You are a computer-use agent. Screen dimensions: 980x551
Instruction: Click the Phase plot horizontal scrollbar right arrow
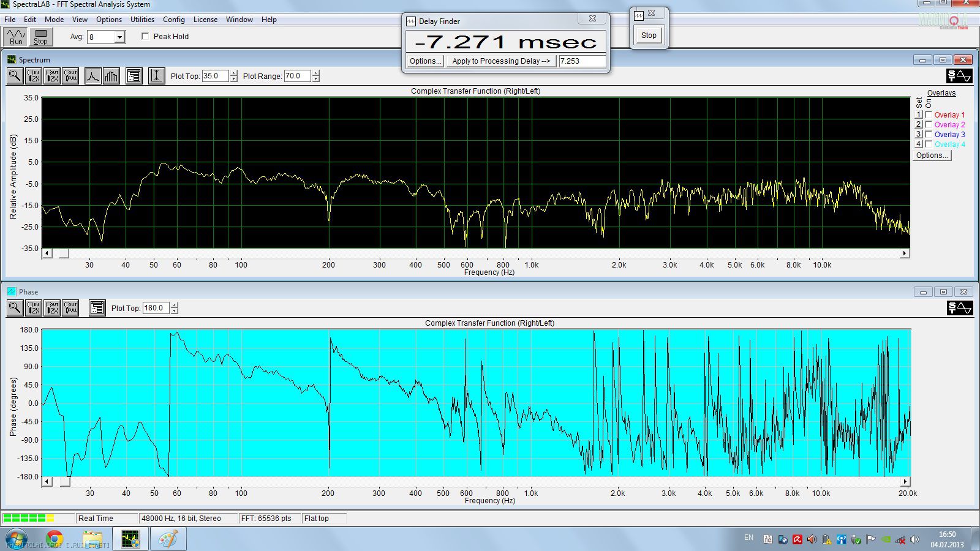905,481
